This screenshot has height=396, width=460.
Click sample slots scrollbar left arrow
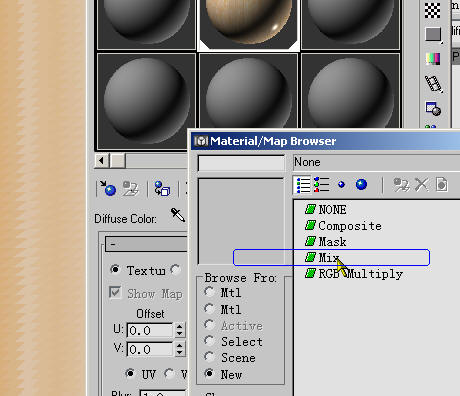click(x=102, y=161)
